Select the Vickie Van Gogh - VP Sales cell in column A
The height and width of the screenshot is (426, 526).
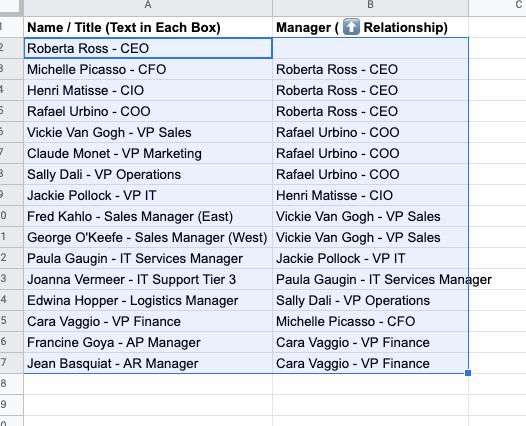(148, 132)
